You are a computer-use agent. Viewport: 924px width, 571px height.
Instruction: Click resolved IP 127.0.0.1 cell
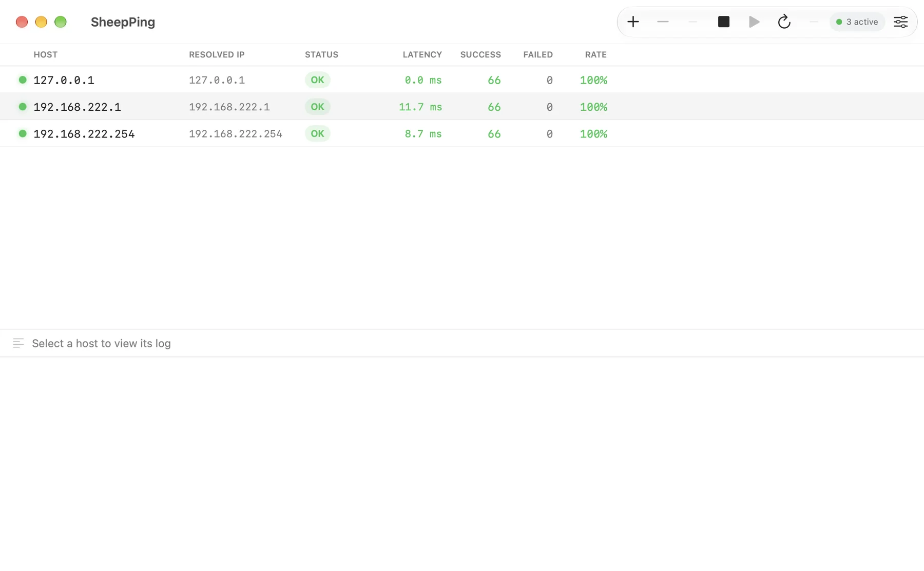tap(217, 80)
